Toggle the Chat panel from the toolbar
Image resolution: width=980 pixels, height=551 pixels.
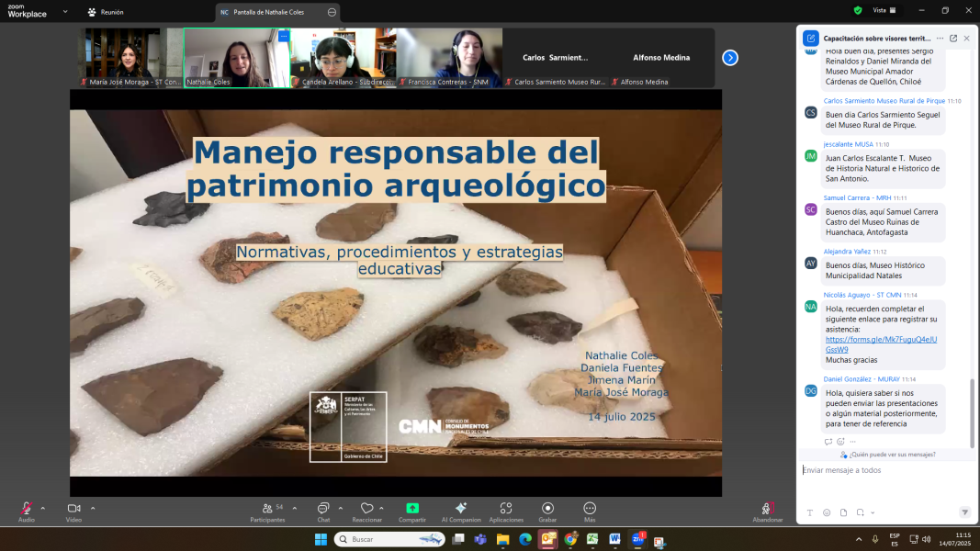(323, 509)
